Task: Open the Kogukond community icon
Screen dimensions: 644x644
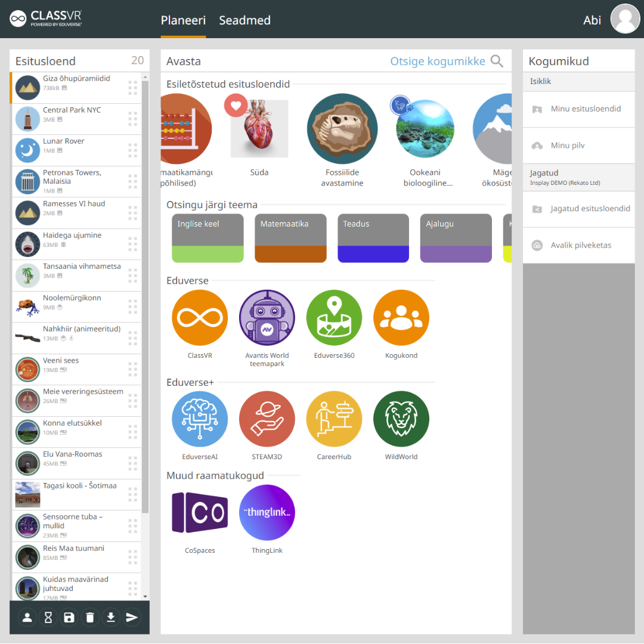Action: (x=401, y=317)
